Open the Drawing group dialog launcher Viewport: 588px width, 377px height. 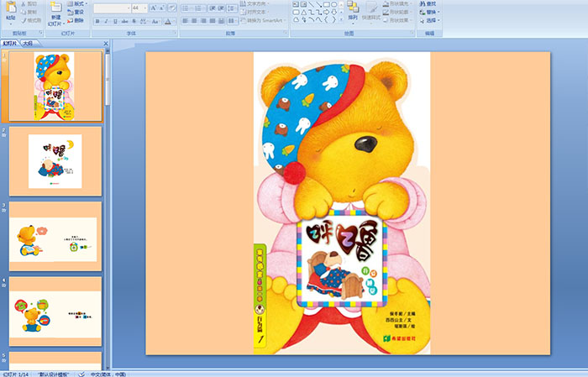pos(412,33)
